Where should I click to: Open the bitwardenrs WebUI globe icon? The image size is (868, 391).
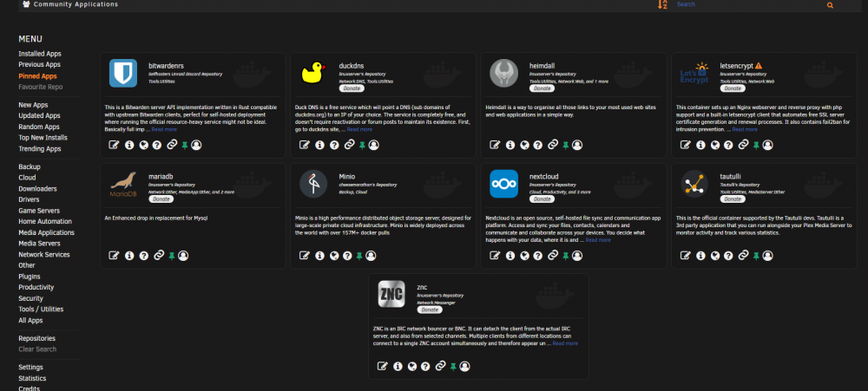(x=144, y=145)
